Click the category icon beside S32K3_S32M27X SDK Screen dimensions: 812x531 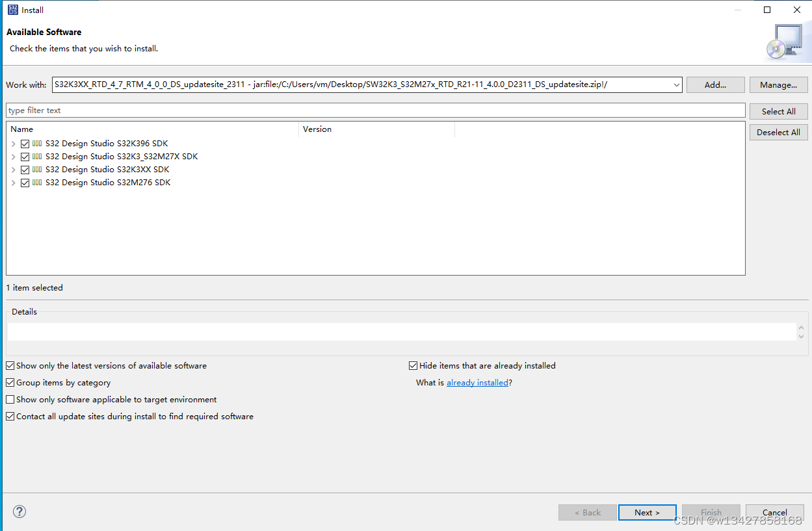[x=37, y=157]
